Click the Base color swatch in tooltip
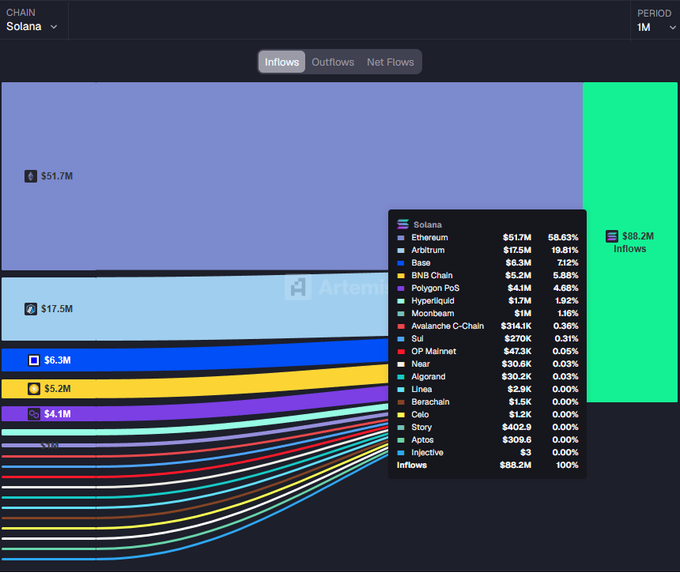Viewport: 680px width, 573px height. (401, 263)
